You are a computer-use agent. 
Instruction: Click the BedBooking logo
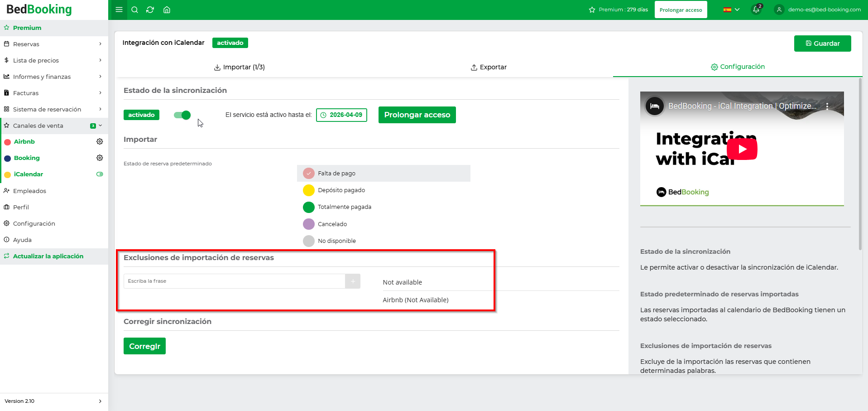click(39, 10)
